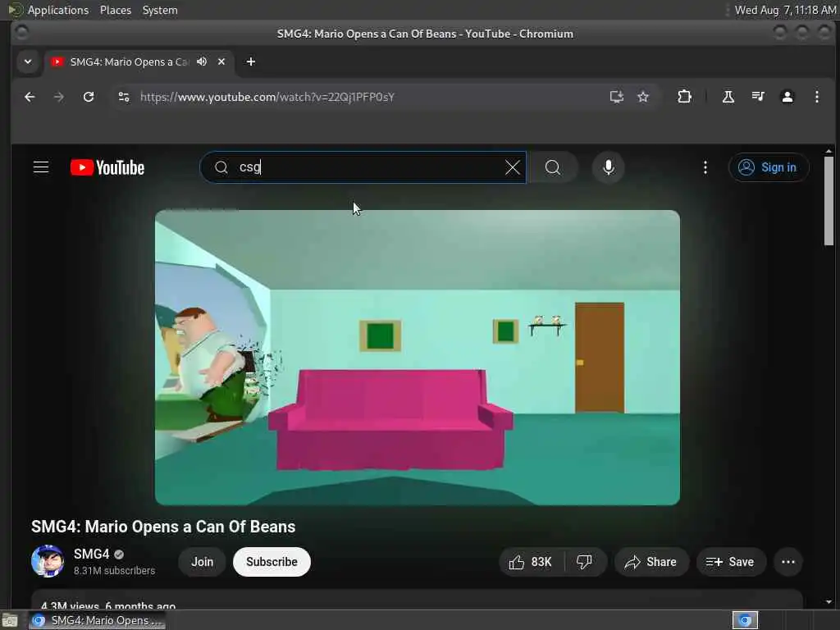This screenshot has height=630, width=840.
Task: Start voice search with microphone
Action: (608, 167)
